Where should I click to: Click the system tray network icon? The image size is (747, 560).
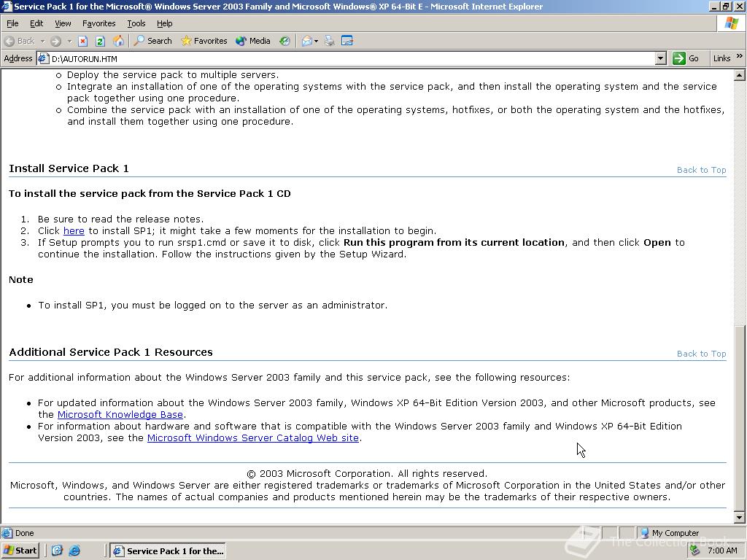[695, 551]
